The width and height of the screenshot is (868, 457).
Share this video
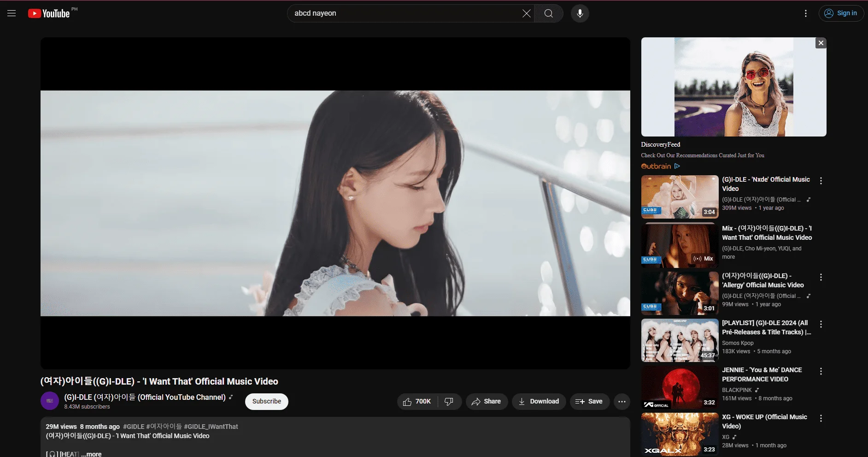click(x=487, y=402)
